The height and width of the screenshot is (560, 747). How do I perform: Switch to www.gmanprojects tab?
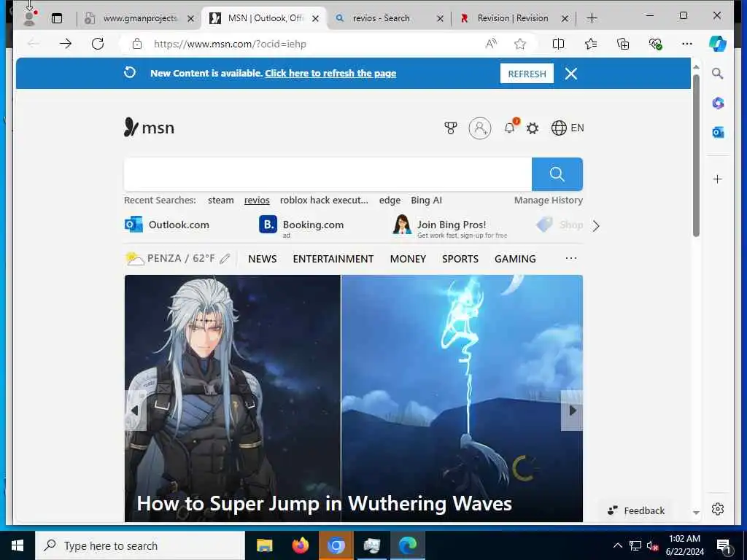139,18
